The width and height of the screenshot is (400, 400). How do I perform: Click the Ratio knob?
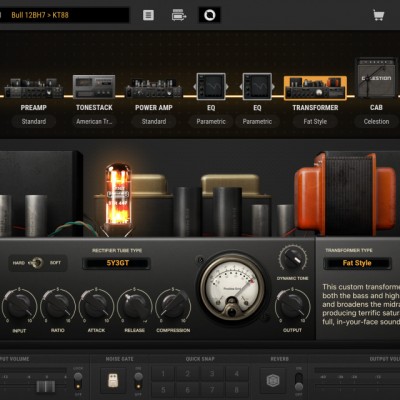coord(57,306)
